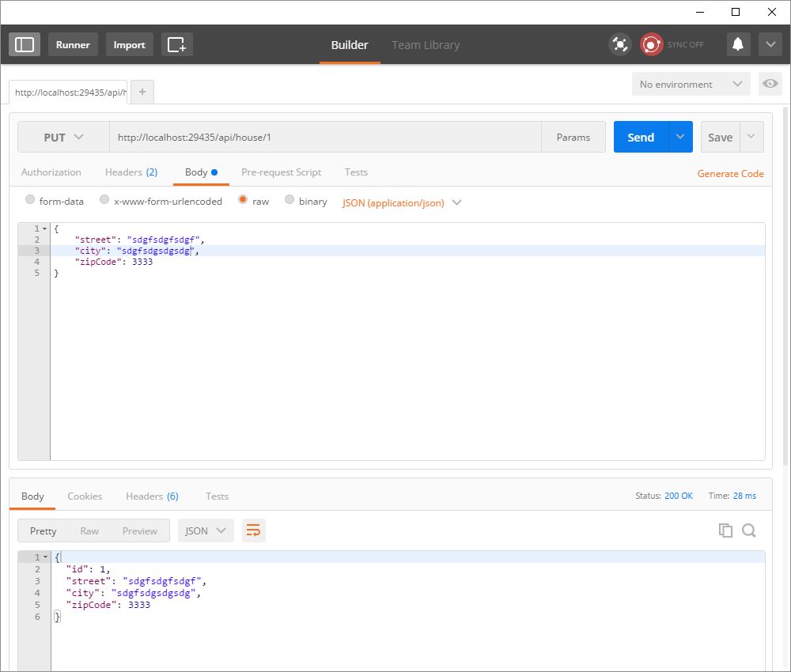This screenshot has height=672, width=791.
Task: Open No environment dropdown
Action: 691,84
